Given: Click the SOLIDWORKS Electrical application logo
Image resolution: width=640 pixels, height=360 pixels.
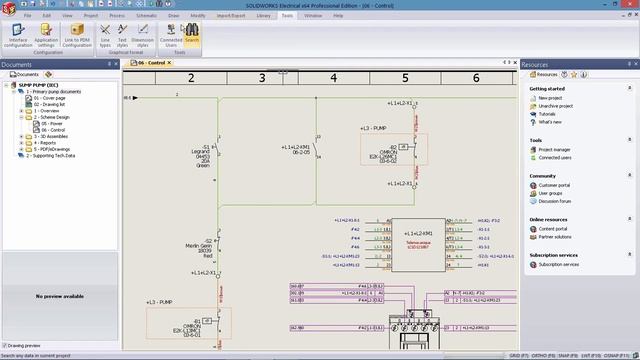Looking at the screenshot, I should (9, 8).
